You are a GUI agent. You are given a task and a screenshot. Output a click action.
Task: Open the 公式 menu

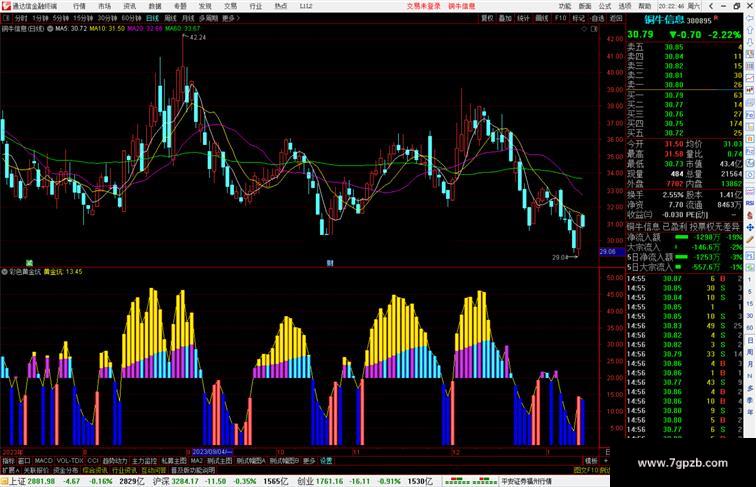click(x=605, y=6)
